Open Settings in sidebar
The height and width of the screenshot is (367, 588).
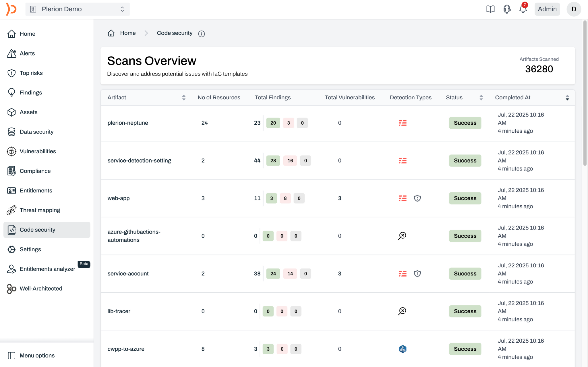pyautogui.click(x=47, y=249)
